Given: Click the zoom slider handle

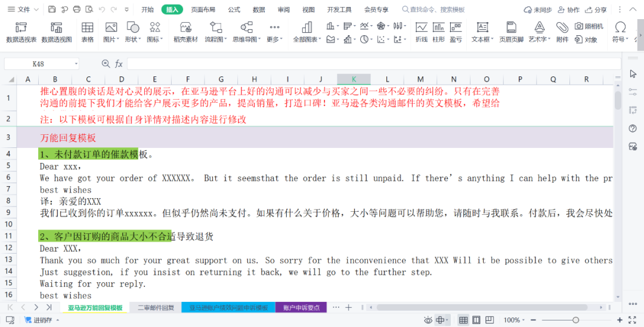Looking at the screenshot, I should point(576,320).
